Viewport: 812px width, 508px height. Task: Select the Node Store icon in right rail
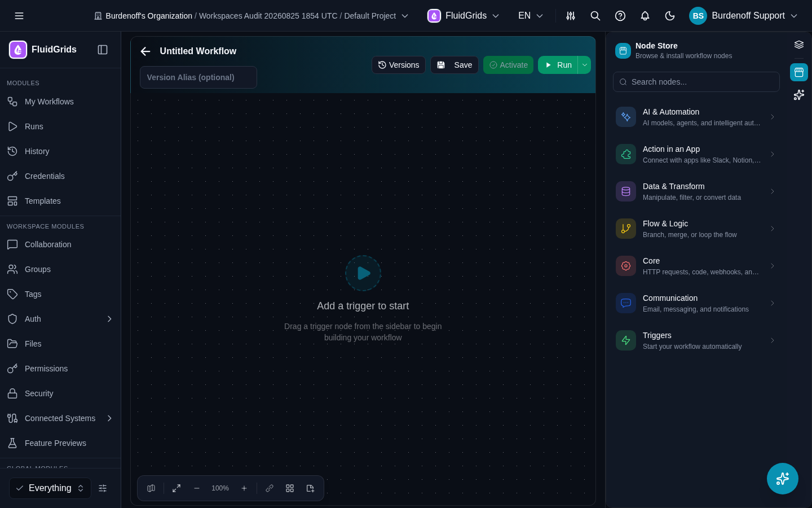tap(799, 72)
